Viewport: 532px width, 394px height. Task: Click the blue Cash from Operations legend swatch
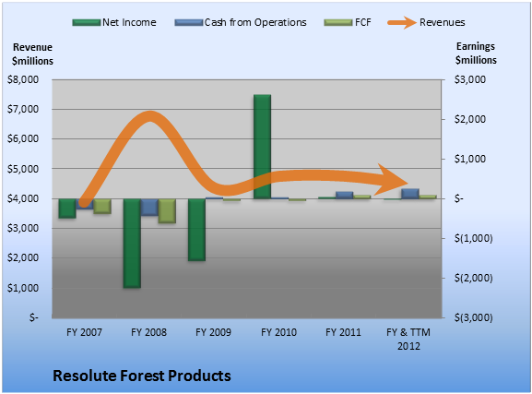tap(189, 23)
